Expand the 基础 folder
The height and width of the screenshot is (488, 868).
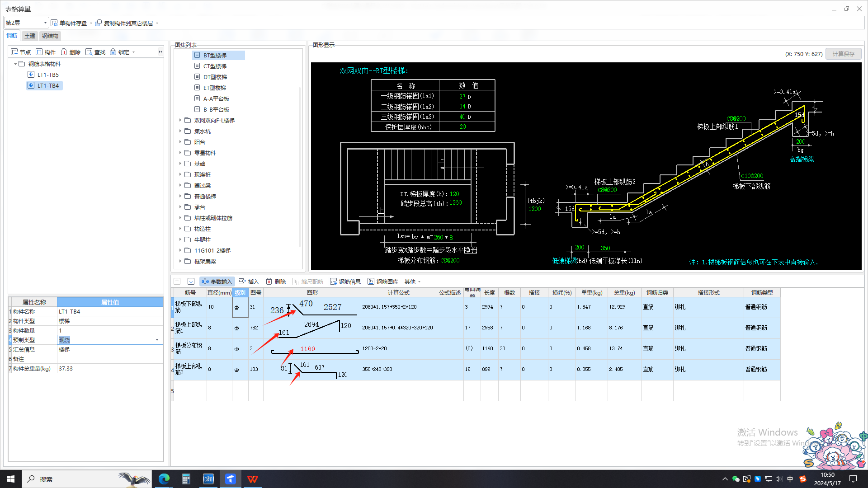coord(180,164)
